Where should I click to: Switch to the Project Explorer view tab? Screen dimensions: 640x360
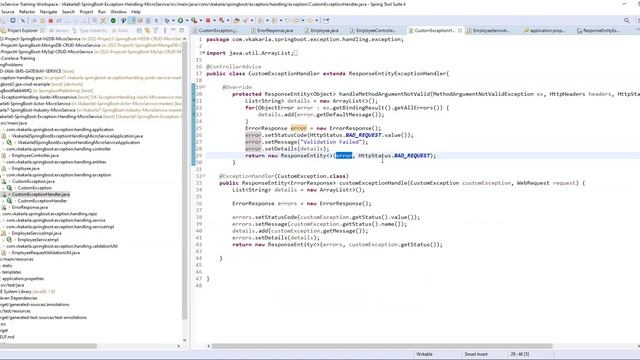click(x=22, y=30)
